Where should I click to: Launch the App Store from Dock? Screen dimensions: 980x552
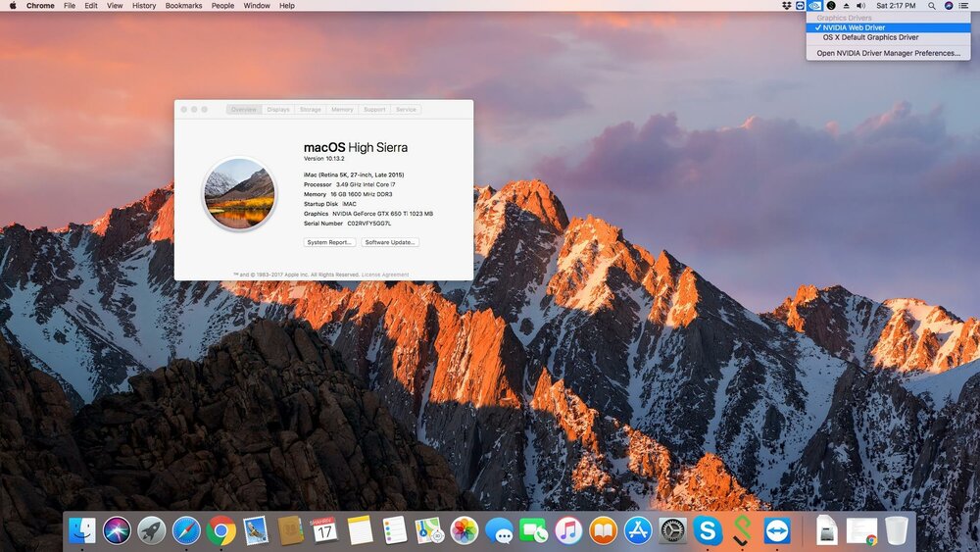(638, 530)
